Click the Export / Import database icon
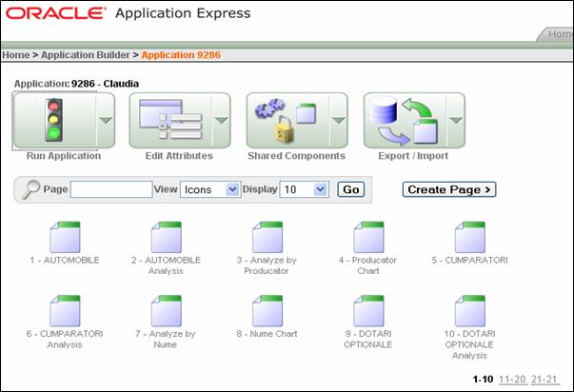This screenshot has width=574, height=392. click(x=404, y=121)
